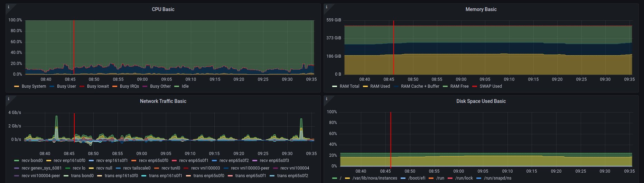This screenshot has width=644, height=183.
Task: Select the SWAP Used legend label
Action: (490, 86)
